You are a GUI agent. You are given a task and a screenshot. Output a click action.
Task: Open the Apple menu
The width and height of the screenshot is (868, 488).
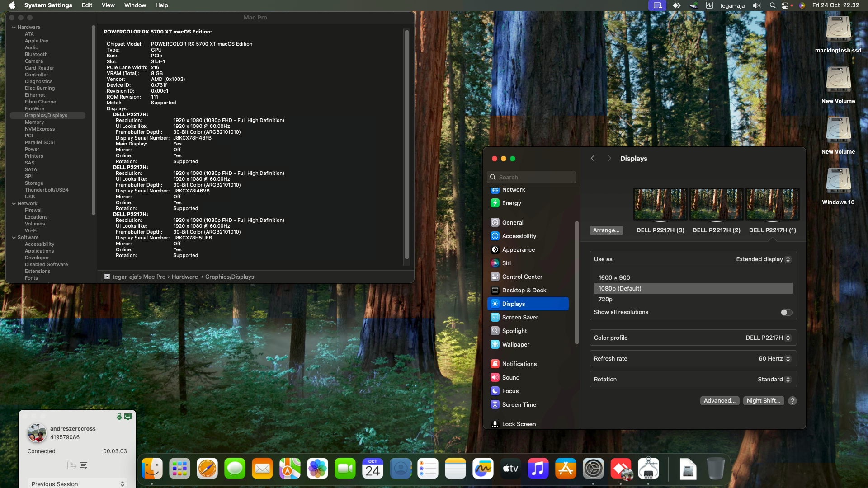point(12,5)
